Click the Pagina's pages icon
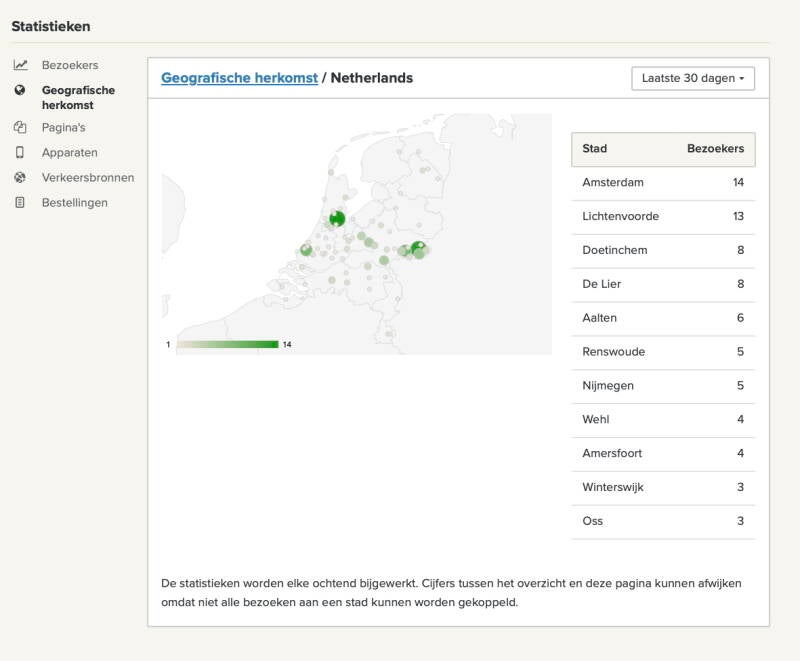Screen dimensions: 800x661 pyautogui.click(x=20, y=127)
